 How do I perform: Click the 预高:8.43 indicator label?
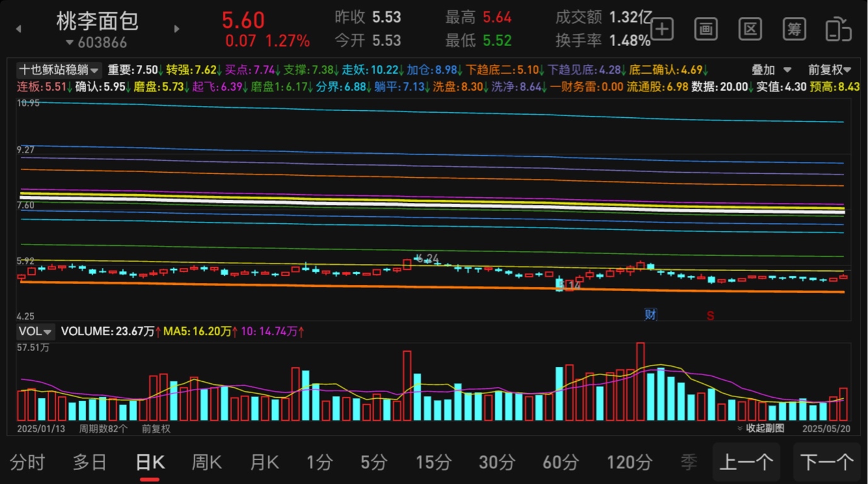[x=835, y=87]
